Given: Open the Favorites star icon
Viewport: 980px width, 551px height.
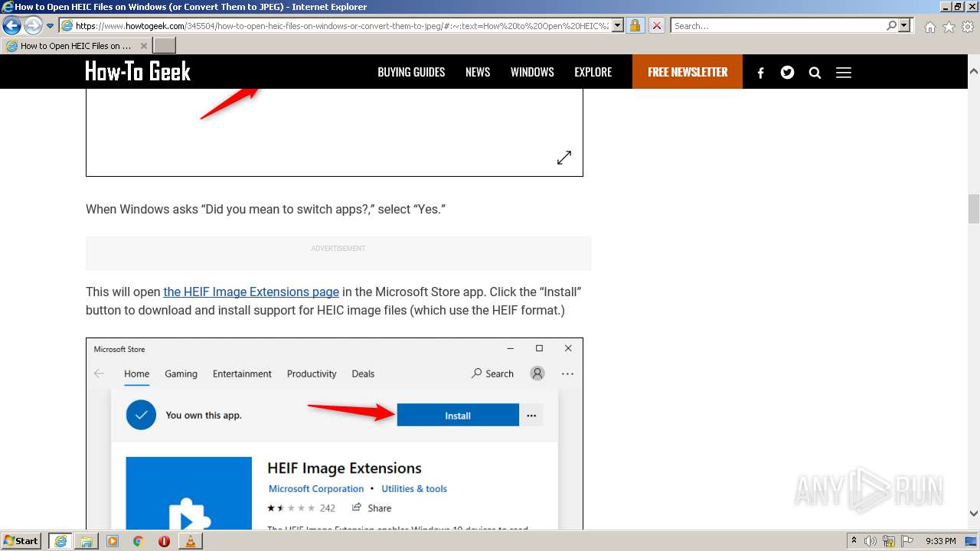Looking at the screenshot, I should coord(949,27).
